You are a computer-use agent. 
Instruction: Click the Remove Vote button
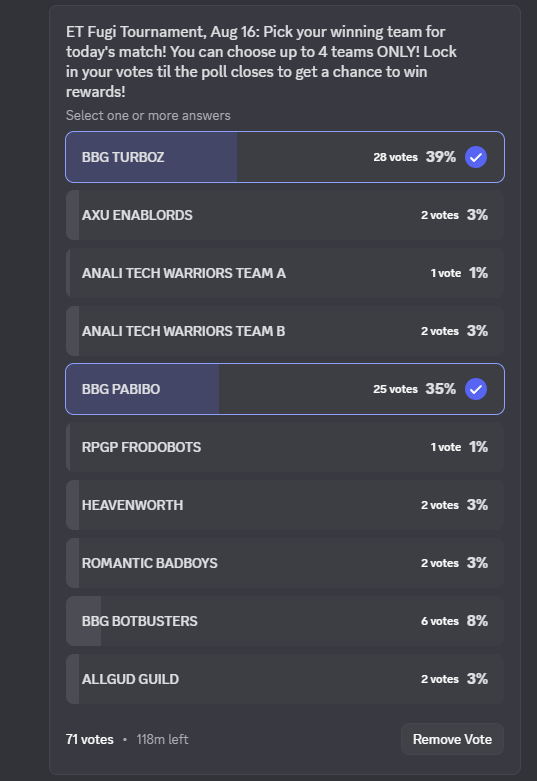(x=452, y=739)
